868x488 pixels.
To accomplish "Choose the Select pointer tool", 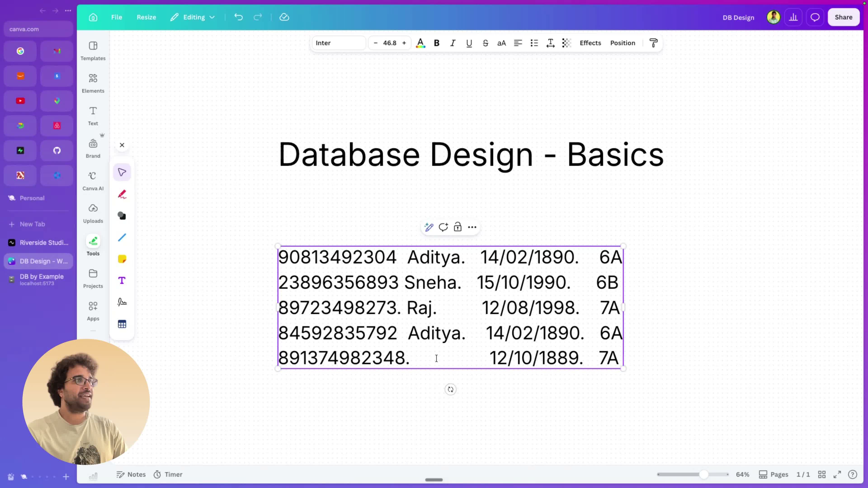I will click(122, 172).
